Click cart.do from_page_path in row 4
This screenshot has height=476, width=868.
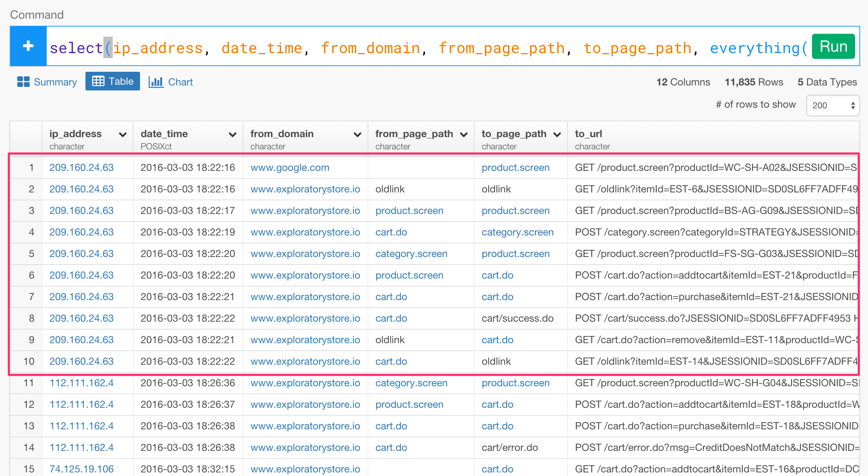click(x=391, y=232)
